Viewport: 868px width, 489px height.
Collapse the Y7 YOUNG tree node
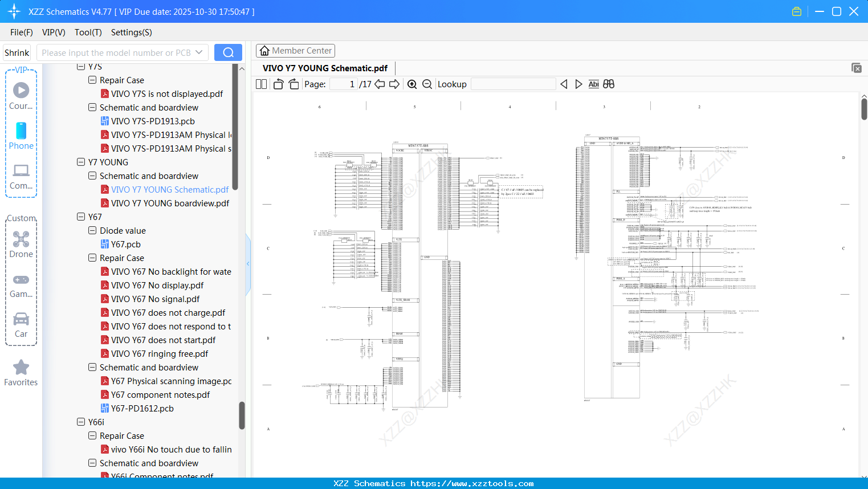point(81,162)
